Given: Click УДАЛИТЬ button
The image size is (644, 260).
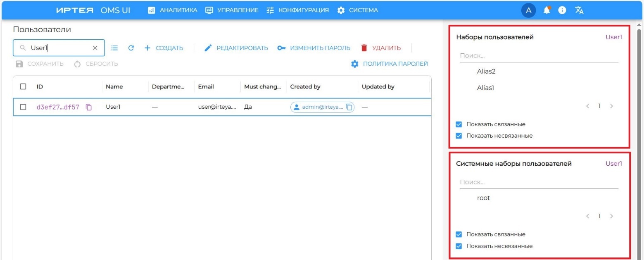Looking at the screenshot, I should 380,48.
